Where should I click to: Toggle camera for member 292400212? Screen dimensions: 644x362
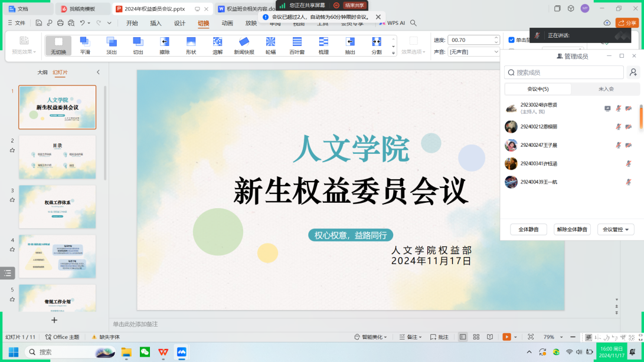coord(628,127)
